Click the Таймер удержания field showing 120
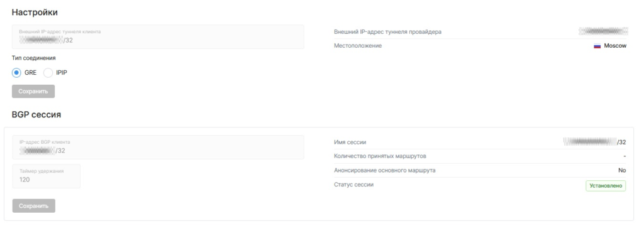Image resolution: width=644 pixels, height=226 pixels. pos(47,176)
